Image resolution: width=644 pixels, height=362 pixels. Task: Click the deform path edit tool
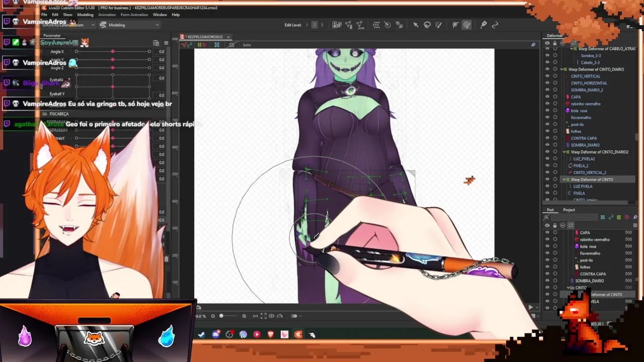pos(455,25)
